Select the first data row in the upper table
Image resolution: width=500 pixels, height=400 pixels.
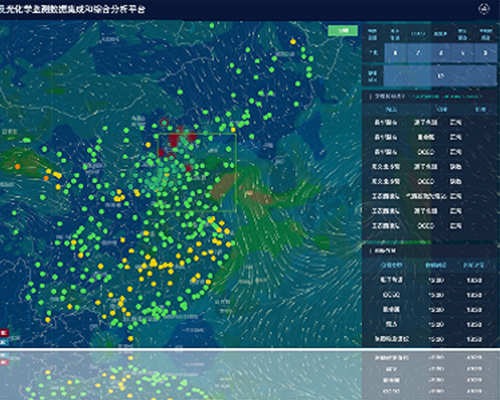coord(429,123)
